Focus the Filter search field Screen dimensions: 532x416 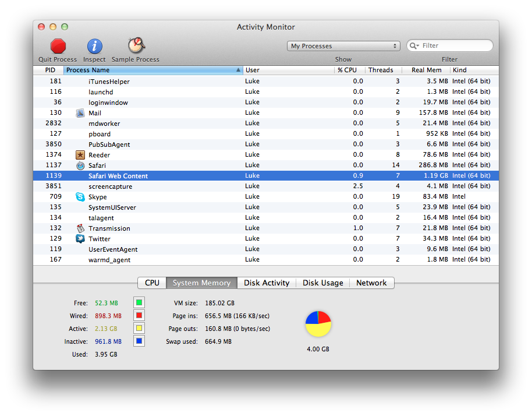[x=450, y=46]
